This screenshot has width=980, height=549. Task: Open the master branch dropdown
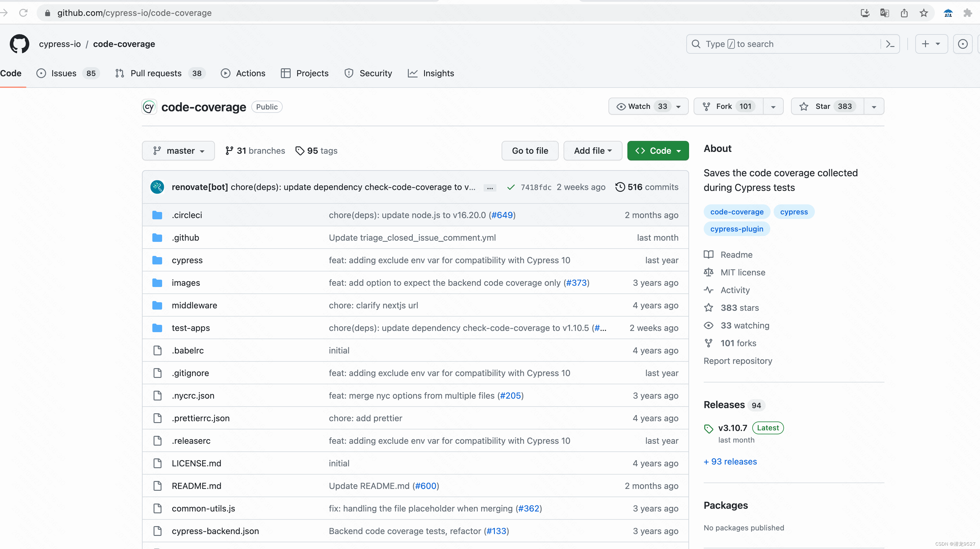coord(178,151)
